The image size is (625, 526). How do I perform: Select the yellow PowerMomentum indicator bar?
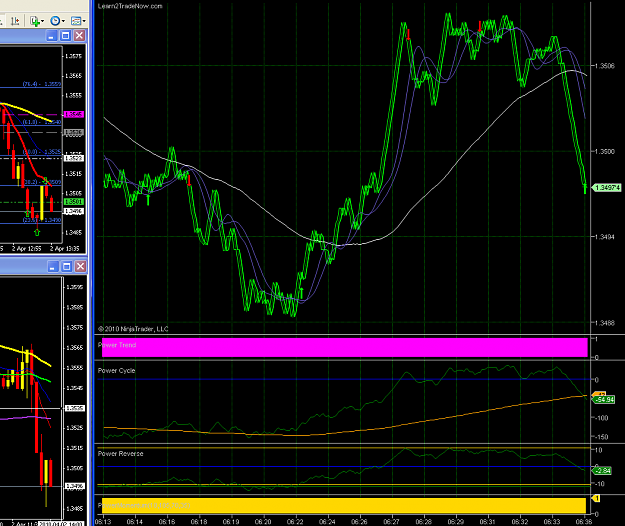[x=344, y=505]
